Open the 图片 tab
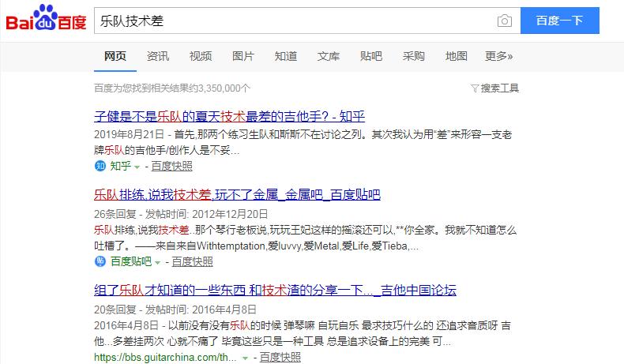Image resolution: width=624 pixels, height=364 pixels. [242, 56]
